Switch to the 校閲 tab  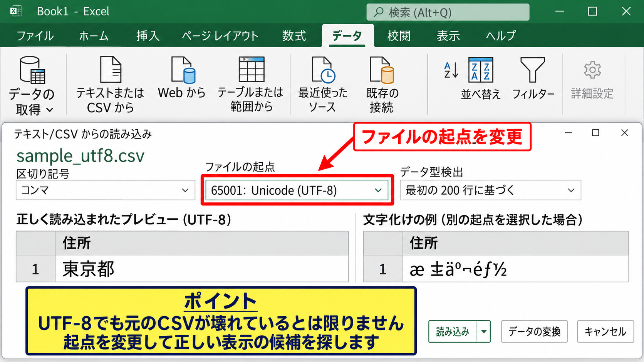click(399, 36)
